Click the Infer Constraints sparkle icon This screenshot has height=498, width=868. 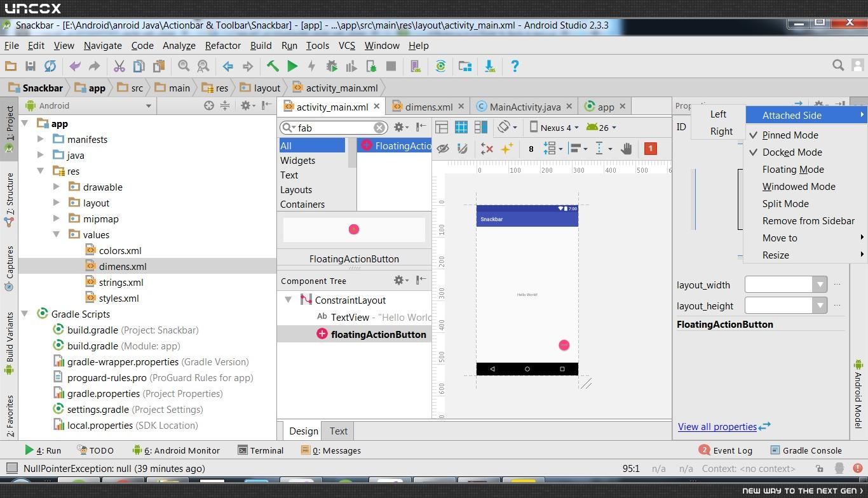(x=507, y=149)
